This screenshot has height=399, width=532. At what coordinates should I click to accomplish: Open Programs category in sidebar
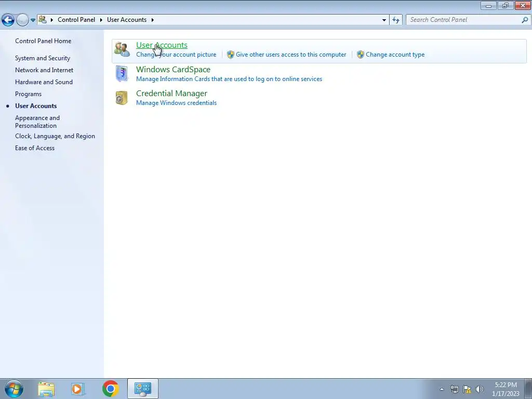tap(28, 94)
